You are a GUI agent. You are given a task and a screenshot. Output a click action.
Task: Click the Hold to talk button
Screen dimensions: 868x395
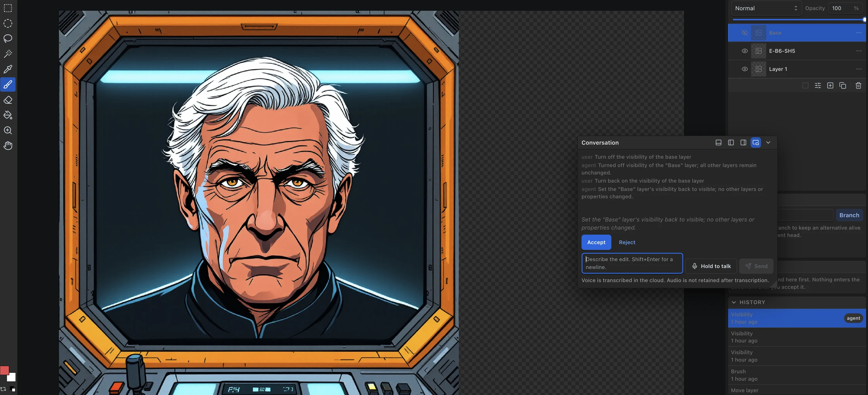click(711, 266)
